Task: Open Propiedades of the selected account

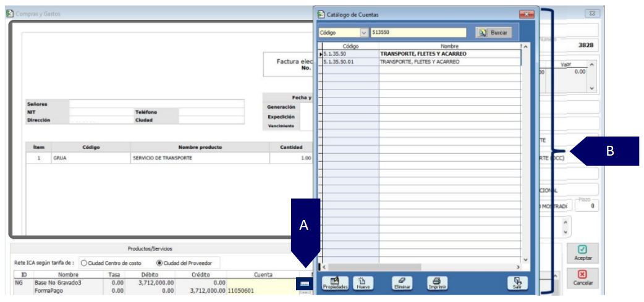Action: click(336, 283)
